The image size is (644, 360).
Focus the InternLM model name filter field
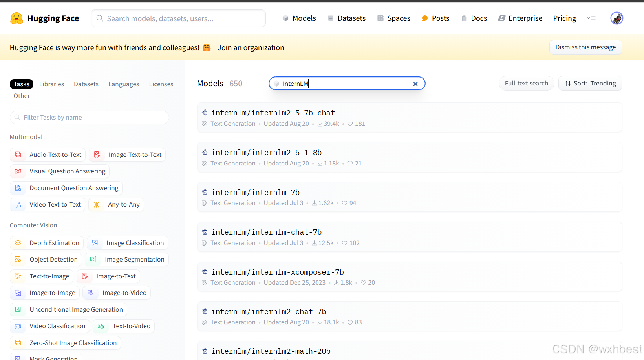[347, 84]
